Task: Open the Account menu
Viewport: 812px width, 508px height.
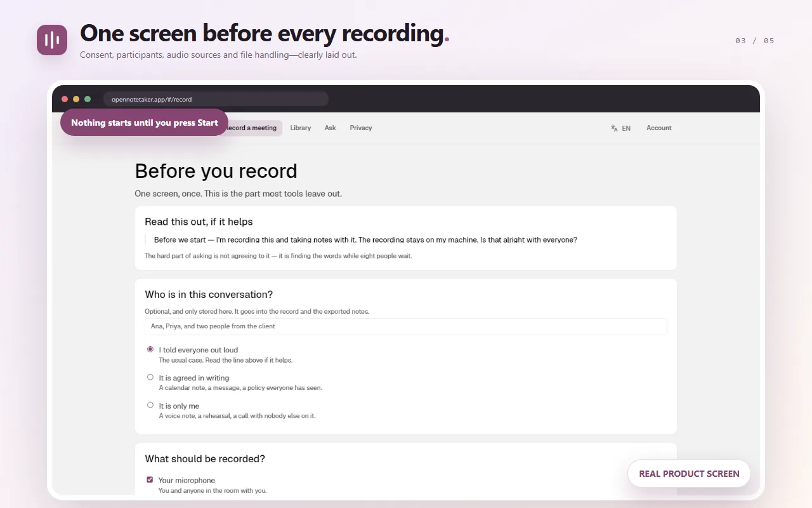Action: [x=659, y=128]
